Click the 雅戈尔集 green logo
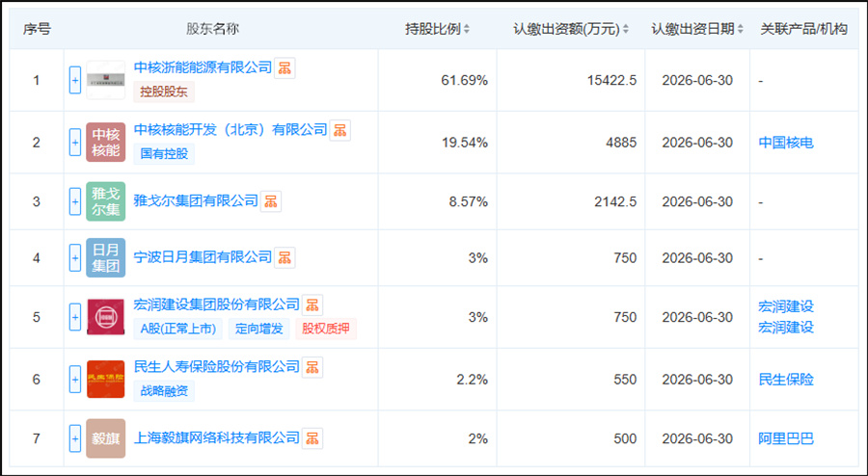Screen dimensions: 868x476 (x=106, y=201)
